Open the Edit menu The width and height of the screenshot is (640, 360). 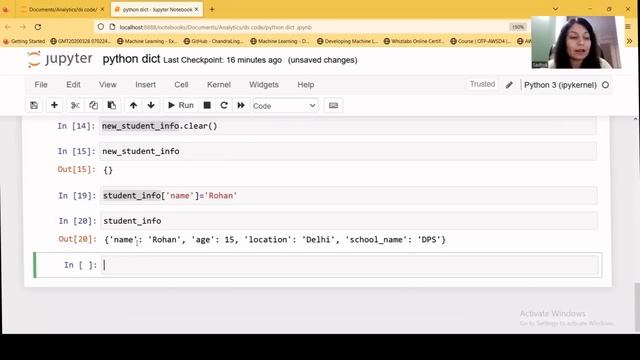point(73,84)
